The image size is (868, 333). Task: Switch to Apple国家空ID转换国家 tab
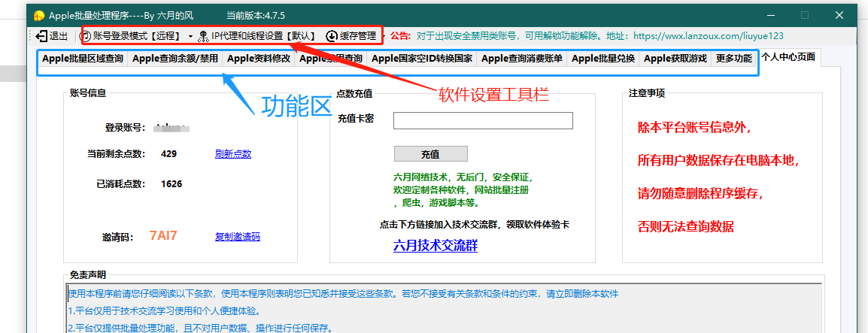[422, 59]
